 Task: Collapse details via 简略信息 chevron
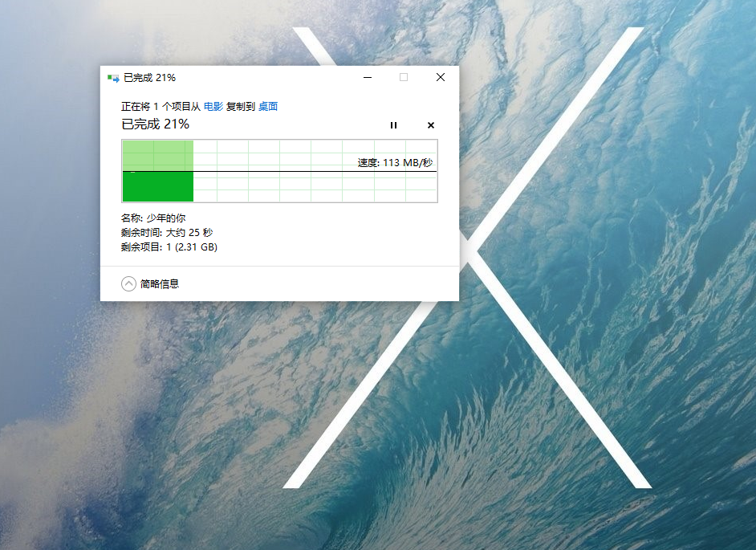tap(128, 283)
